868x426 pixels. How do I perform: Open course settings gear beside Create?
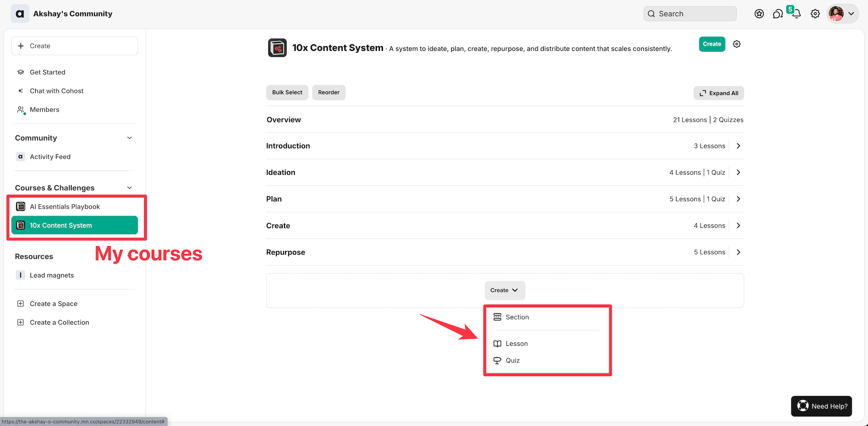pyautogui.click(x=737, y=44)
